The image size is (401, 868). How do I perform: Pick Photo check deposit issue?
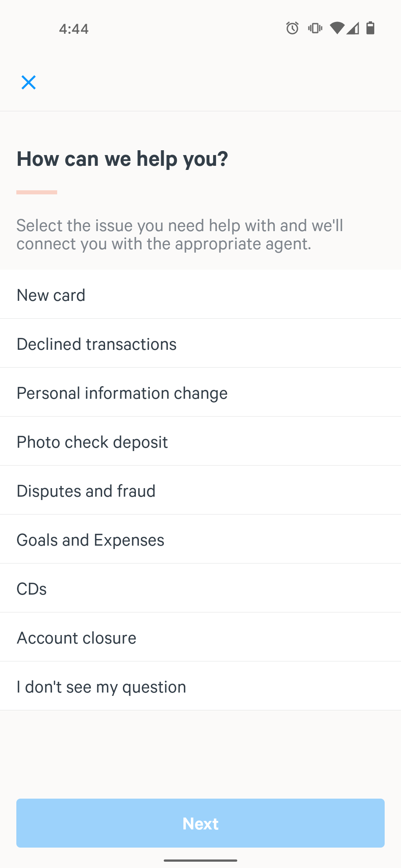coord(200,441)
